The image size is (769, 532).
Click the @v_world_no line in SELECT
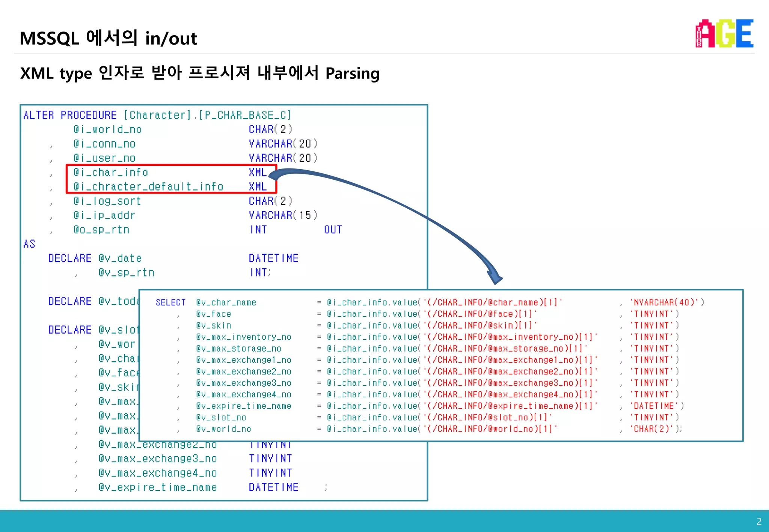[x=223, y=429]
